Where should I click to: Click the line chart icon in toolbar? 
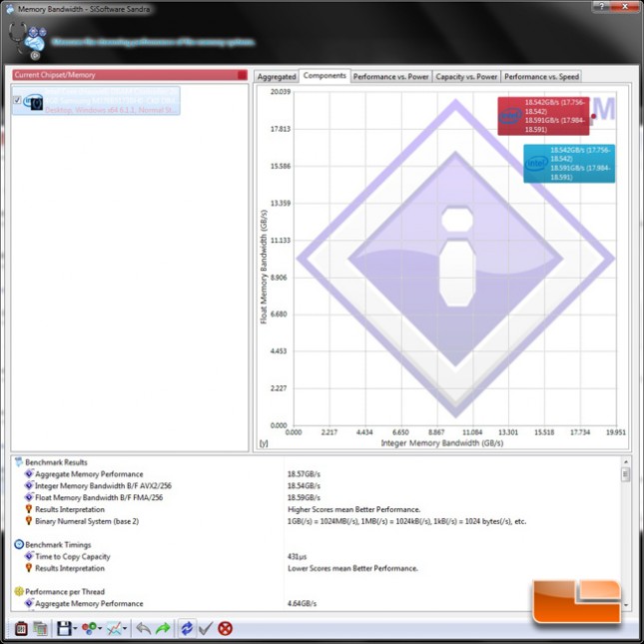(114, 628)
